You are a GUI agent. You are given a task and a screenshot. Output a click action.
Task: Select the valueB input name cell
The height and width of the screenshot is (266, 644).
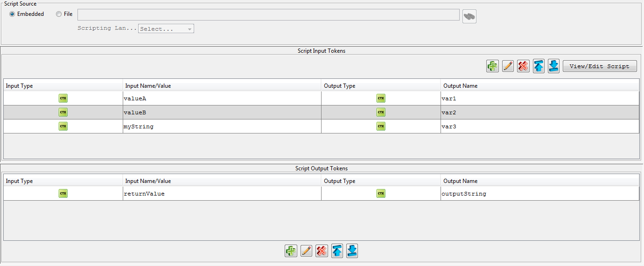(222, 112)
